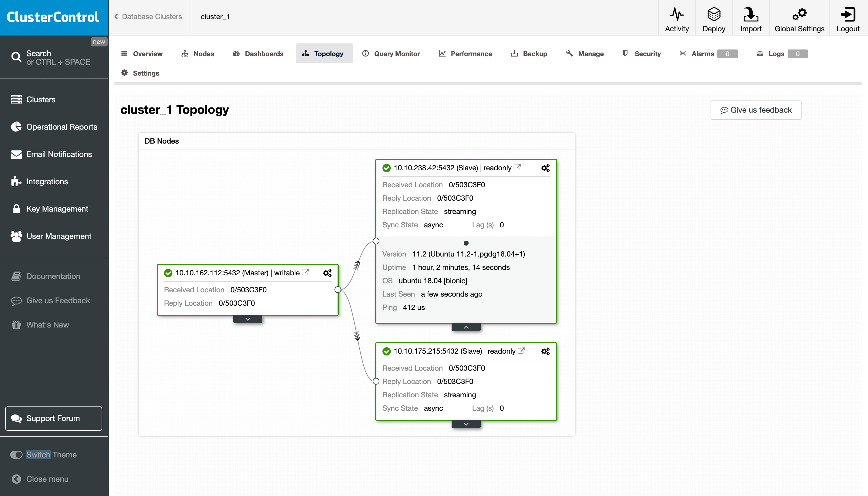
Task: Open the cluster Settings tab
Action: click(x=140, y=73)
